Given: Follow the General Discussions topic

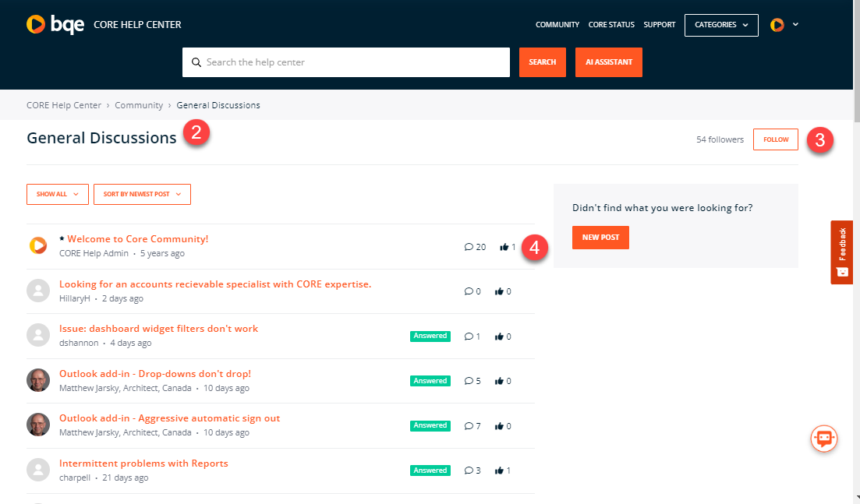Looking at the screenshot, I should pyautogui.click(x=776, y=139).
